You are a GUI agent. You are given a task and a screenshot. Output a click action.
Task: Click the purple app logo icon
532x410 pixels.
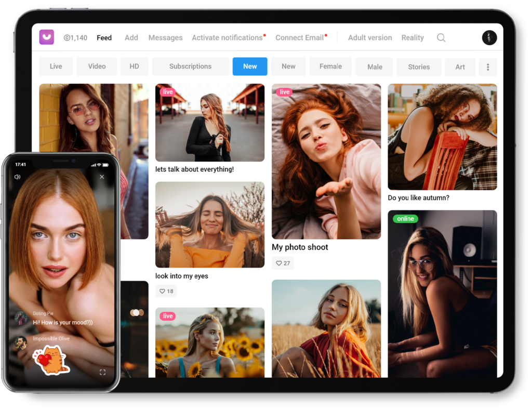tap(47, 37)
